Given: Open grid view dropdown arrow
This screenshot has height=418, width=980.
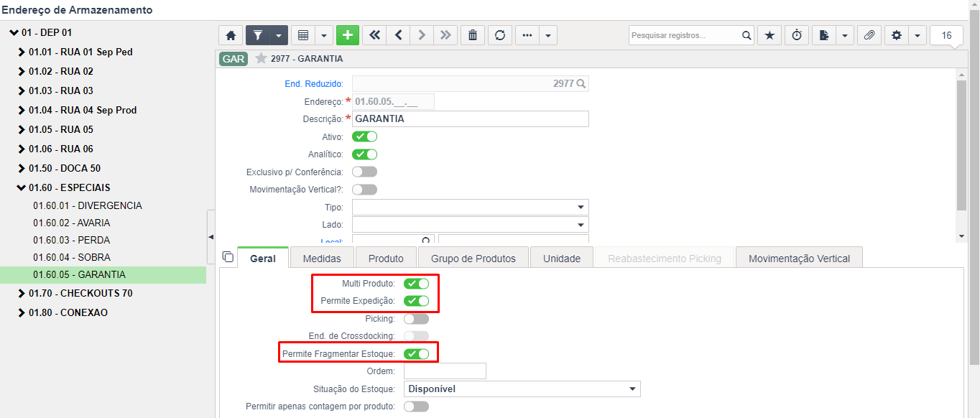Looking at the screenshot, I should [x=323, y=34].
